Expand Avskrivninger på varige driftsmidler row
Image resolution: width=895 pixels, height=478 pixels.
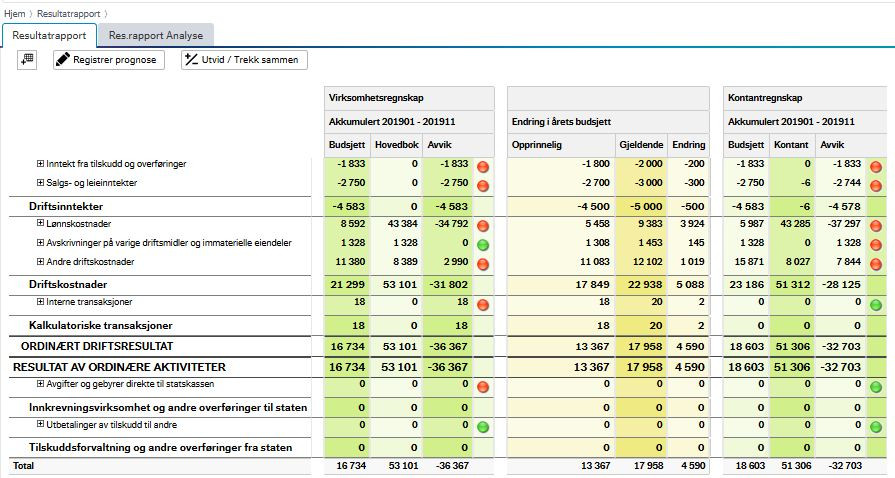click(x=40, y=243)
